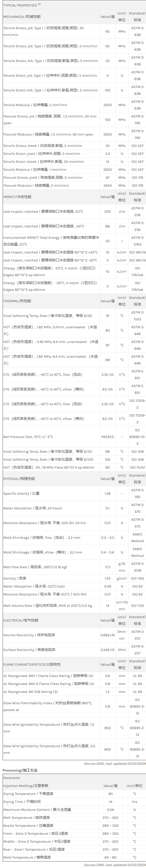The image size is (146, 868).
Task: Select the Melt Flow Rate row label
Action: coord(35,567)
